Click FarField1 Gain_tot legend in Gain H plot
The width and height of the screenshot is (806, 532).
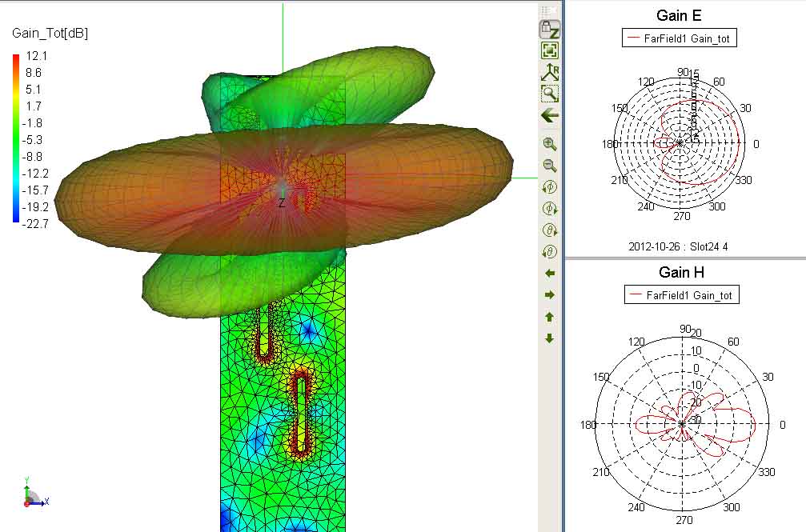point(682,295)
